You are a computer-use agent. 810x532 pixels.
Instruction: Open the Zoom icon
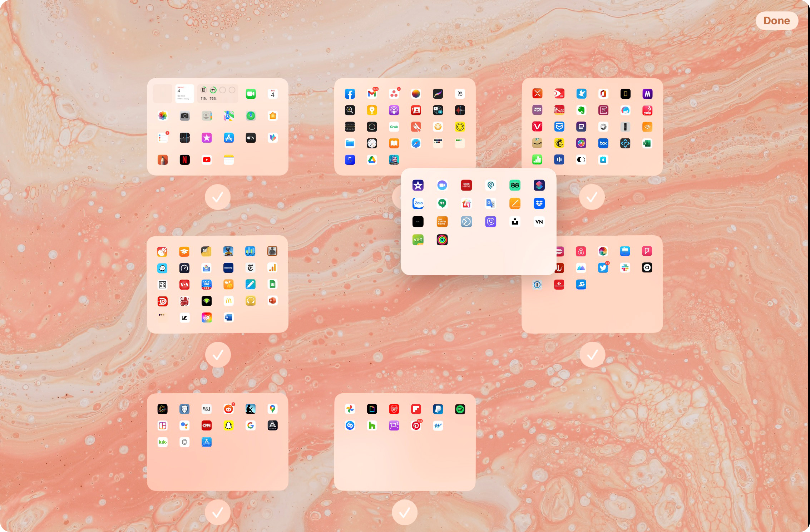click(442, 185)
